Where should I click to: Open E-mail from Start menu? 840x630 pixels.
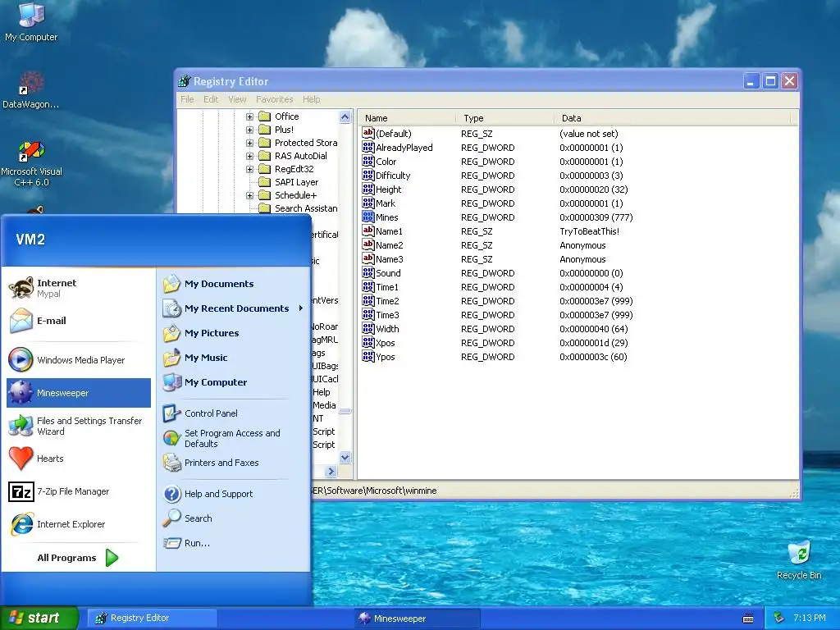pos(79,321)
